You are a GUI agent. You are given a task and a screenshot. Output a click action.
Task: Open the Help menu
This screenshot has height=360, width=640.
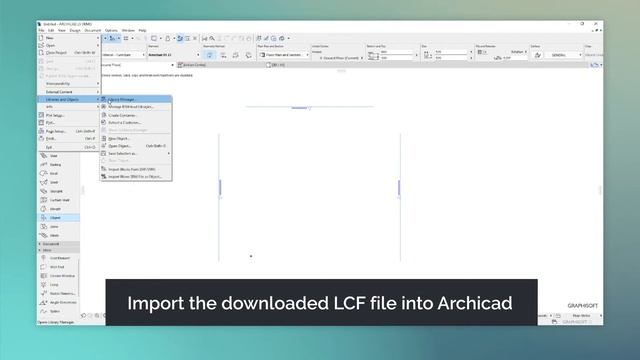(142, 31)
